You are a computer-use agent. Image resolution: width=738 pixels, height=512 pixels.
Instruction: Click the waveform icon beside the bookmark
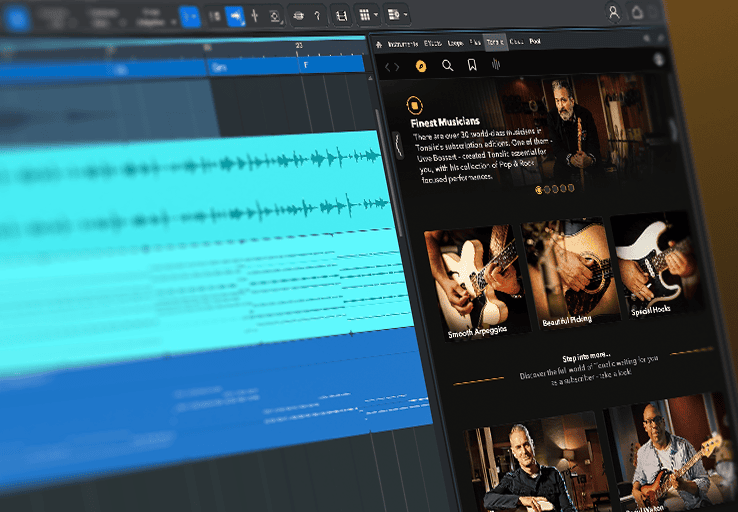pyautogui.click(x=496, y=66)
